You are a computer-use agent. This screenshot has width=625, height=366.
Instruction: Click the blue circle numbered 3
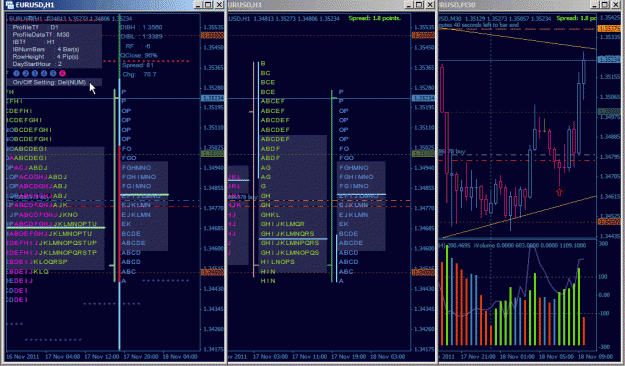pyautogui.click(x=35, y=73)
